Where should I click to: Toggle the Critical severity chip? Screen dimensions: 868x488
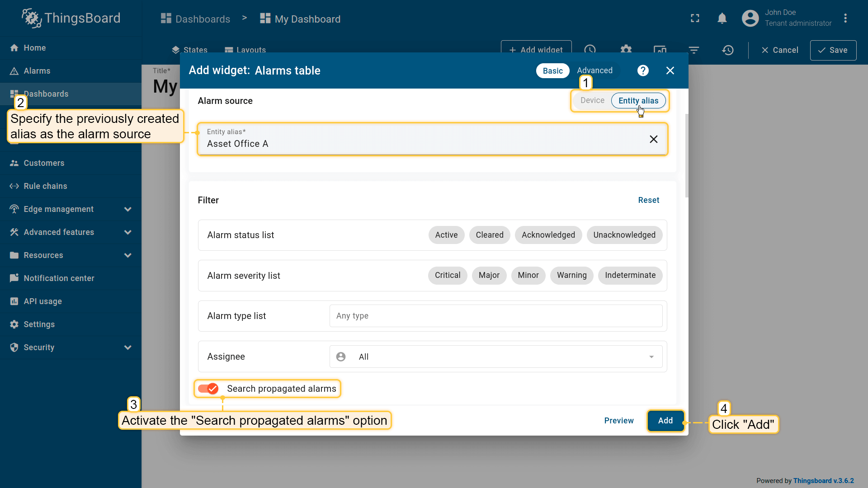click(x=447, y=275)
